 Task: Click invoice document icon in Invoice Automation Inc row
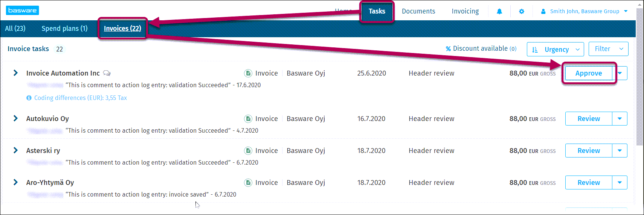[x=248, y=73]
